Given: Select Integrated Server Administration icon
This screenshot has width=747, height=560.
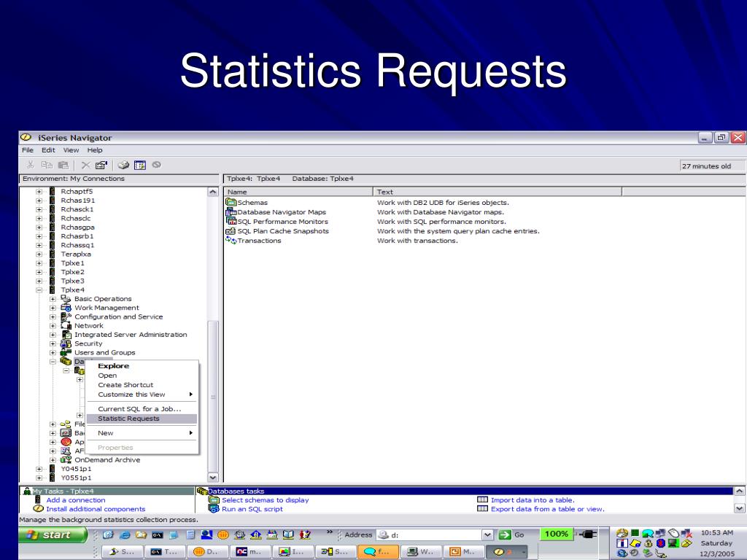Looking at the screenshot, I should pyautogui.click(x=66, y=335).
